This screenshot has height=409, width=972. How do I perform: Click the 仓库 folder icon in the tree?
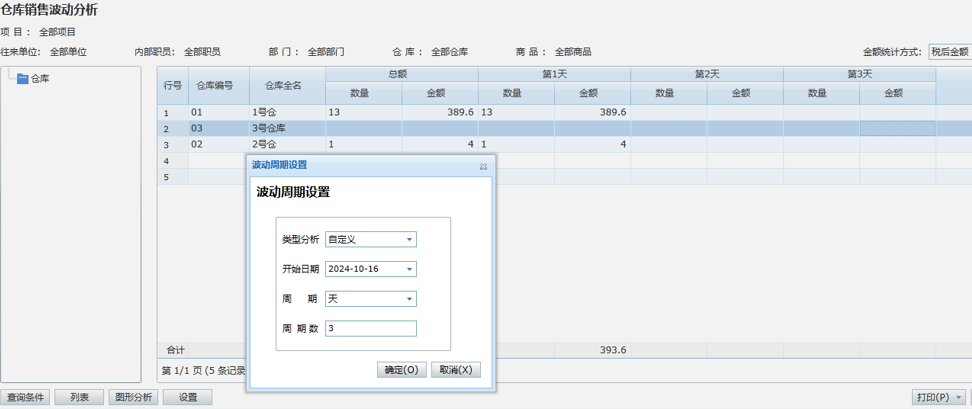click(23, 78)
